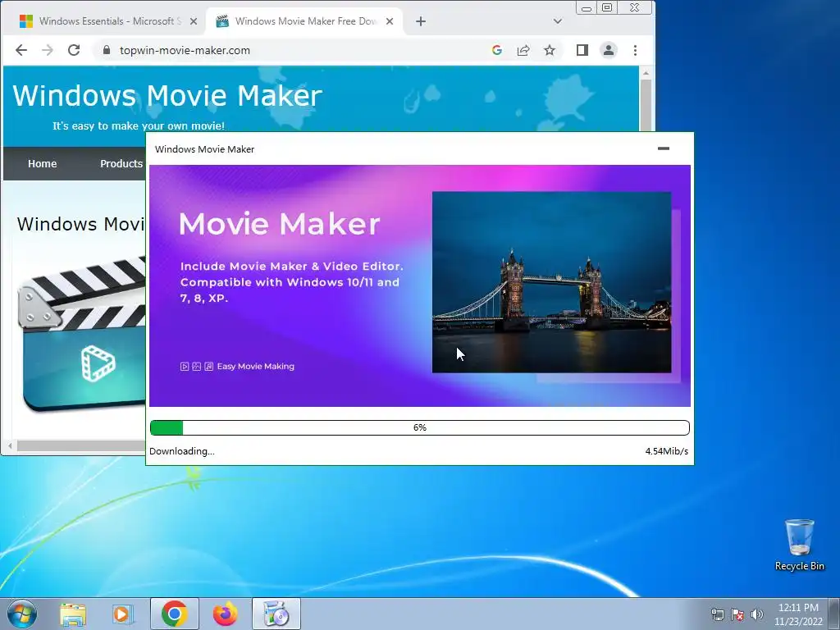Reload the topwin-movie-maker page
840x630 pixels.
(74, 50)
